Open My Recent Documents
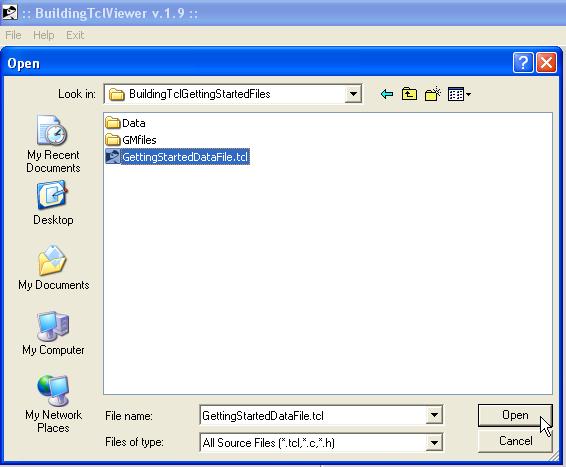The image size is (566, 467). [53, 144]
